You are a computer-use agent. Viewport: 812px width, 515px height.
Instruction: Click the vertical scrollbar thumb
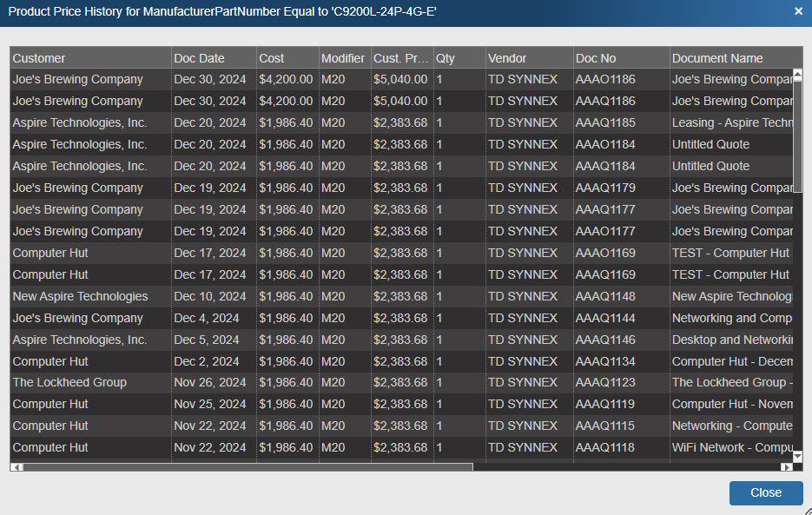(797, 135)
